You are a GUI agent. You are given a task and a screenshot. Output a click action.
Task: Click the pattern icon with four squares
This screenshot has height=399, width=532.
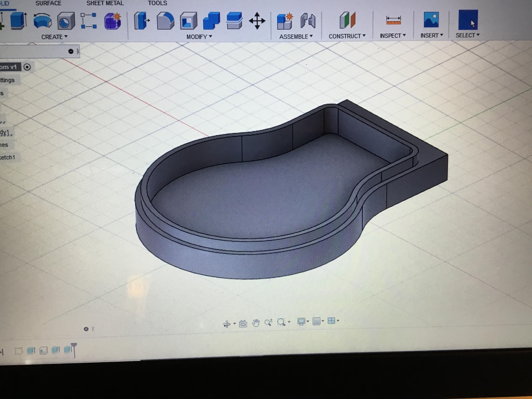(89, 21)
